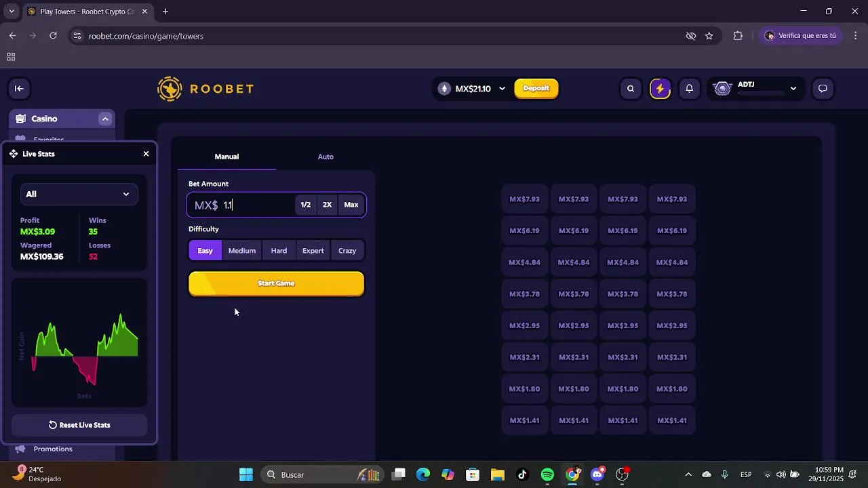The height and width of the screenshot is (488, 868).
Task: Click the Casino sidebar icon
Action: 20,119
